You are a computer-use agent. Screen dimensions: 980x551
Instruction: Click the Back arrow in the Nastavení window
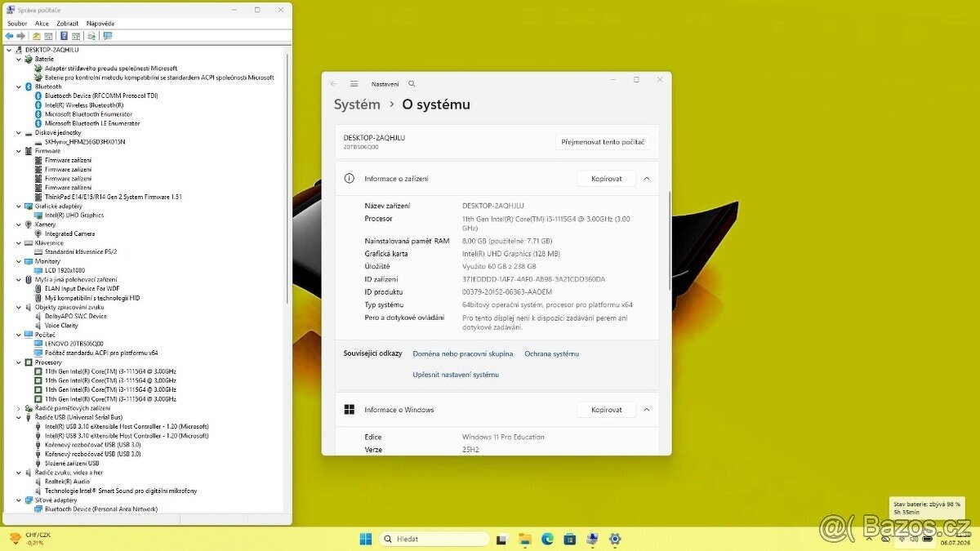[334, 83]
